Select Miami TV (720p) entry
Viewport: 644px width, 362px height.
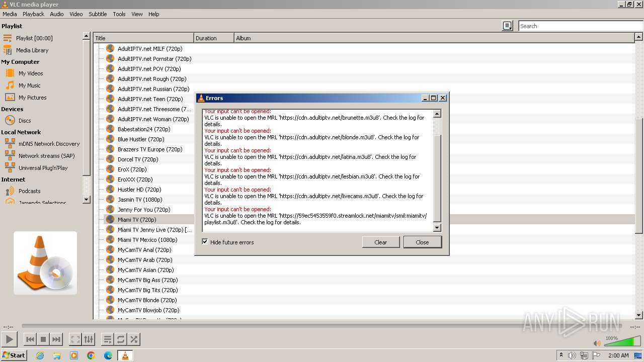pyautogui.click(x=137, y=220)
